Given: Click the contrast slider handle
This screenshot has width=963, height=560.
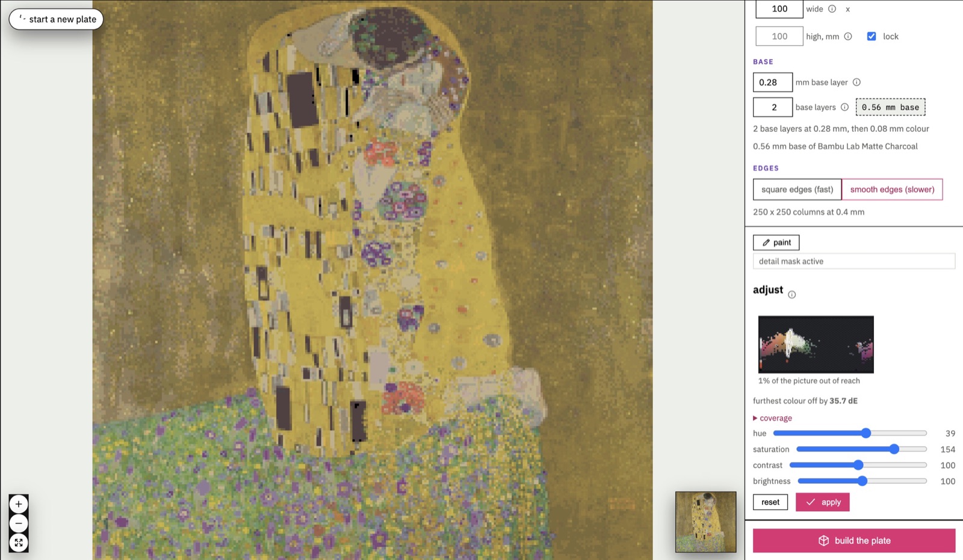Looking at the screenshot, I should (x=859, y=465).
